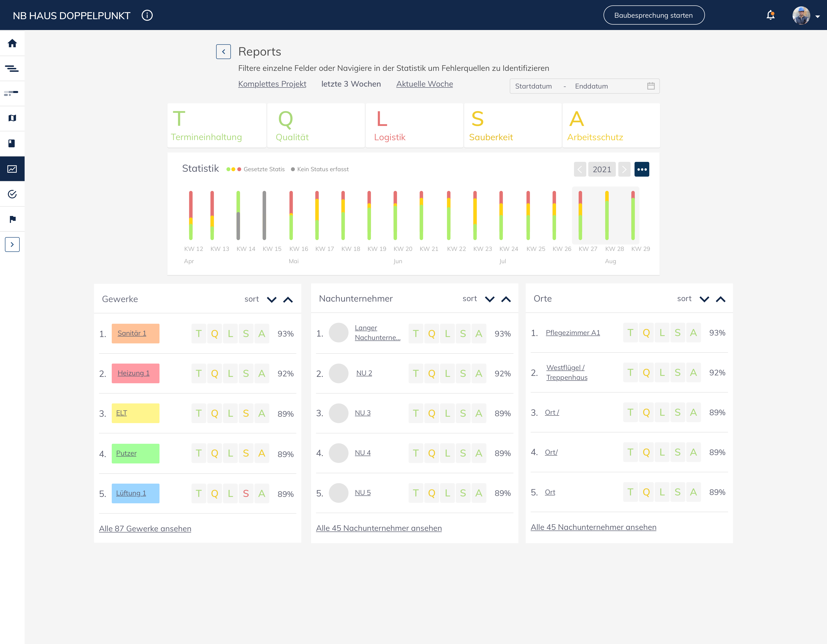Click the notification bell icon

770,15
